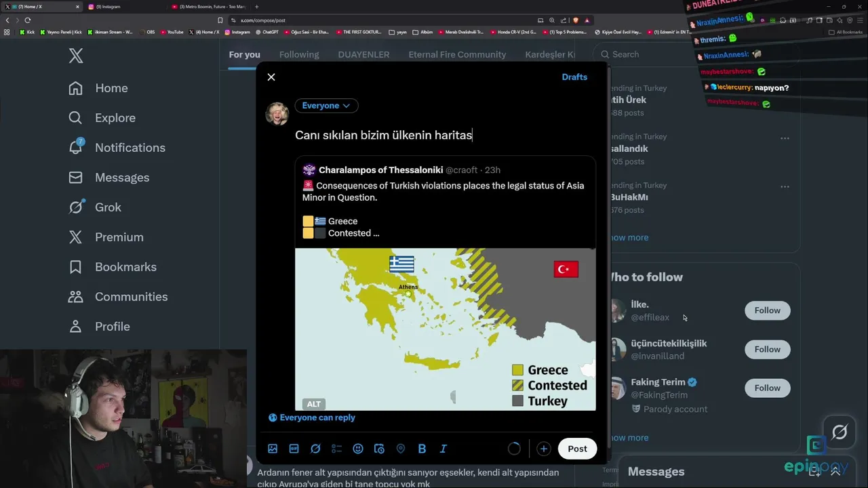Switch to the Metro Boomin YouTube tab
The height and width of the screenshot is (488, 868).
[209, 7]
